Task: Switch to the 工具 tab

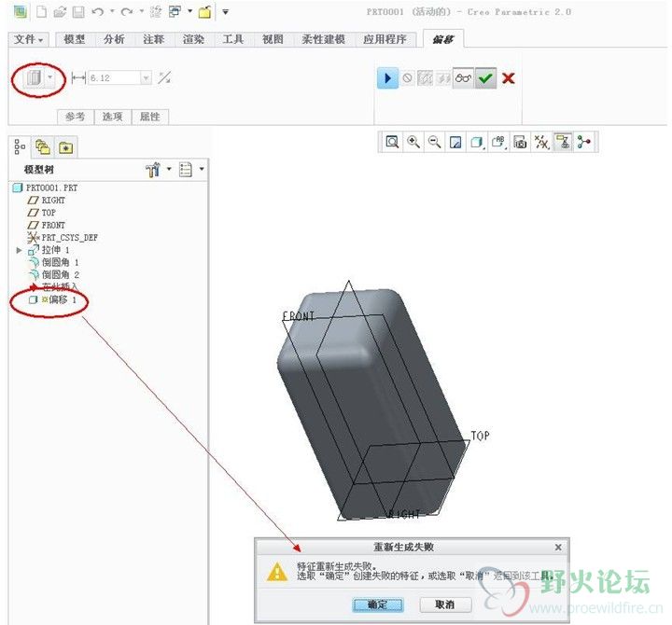Action: (232, 39)
